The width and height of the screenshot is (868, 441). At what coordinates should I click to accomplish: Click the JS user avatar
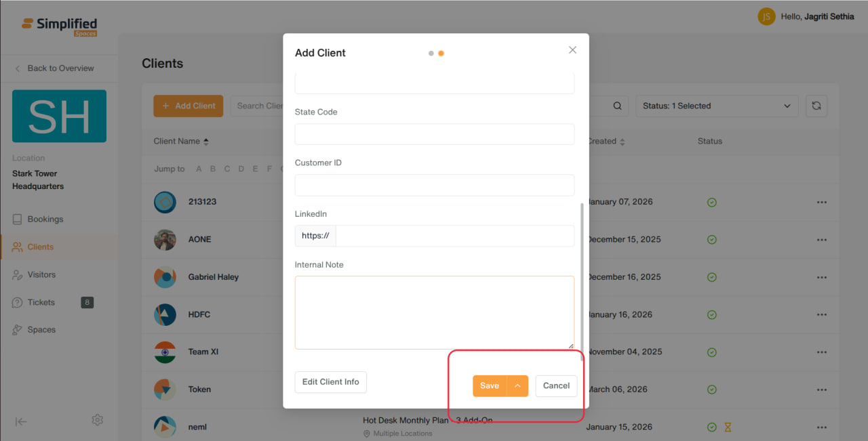click(766, 16)
